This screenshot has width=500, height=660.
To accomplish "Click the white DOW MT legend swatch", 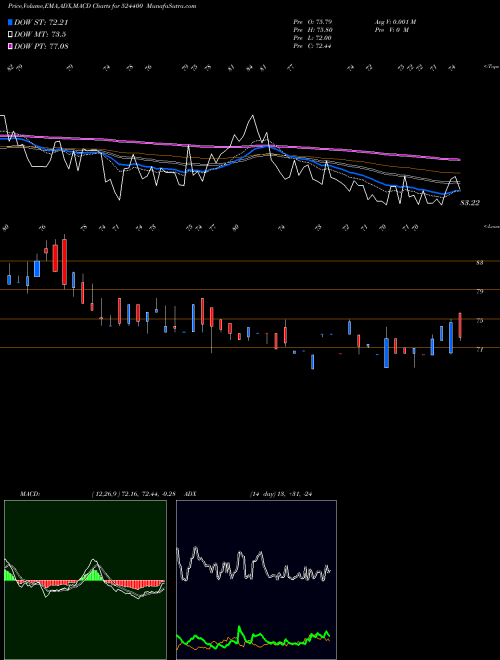I will pos(10,35).
